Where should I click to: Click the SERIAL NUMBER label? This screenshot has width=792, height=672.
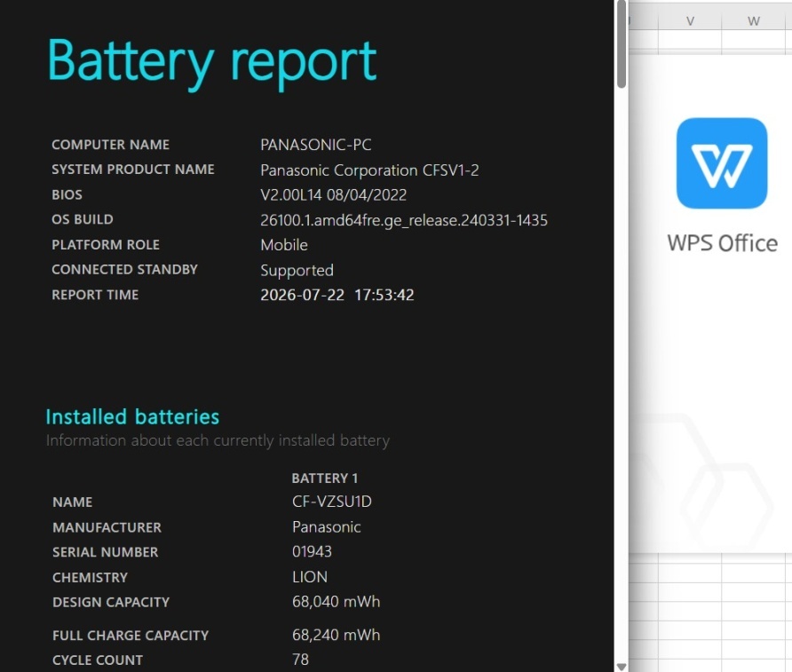(105, 552)
